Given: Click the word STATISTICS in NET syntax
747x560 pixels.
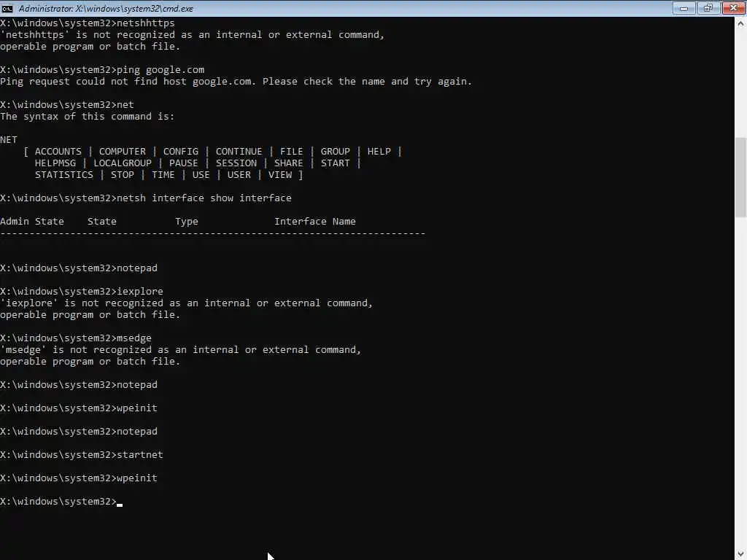Looking at the screenshot, I should click(x=64, y=175).
